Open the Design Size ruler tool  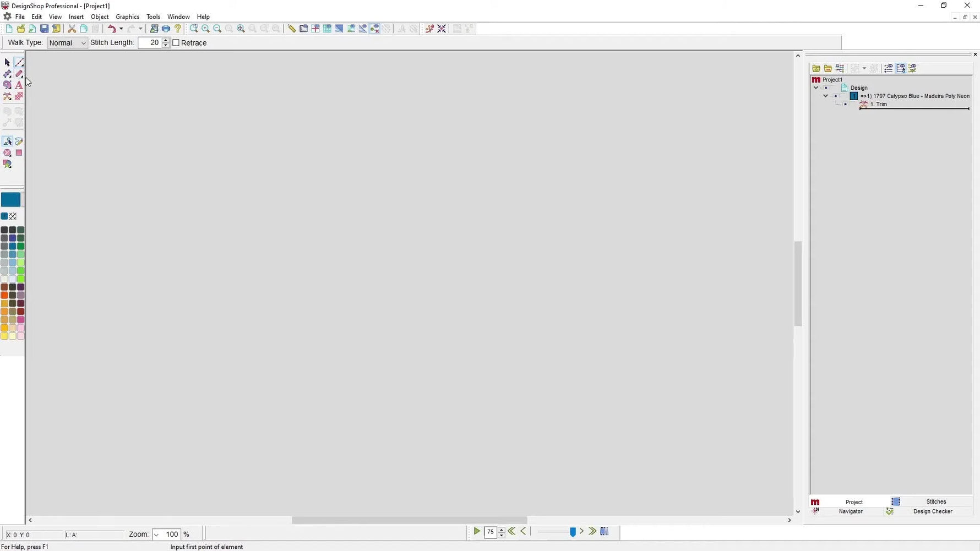[x=291, y=28]
